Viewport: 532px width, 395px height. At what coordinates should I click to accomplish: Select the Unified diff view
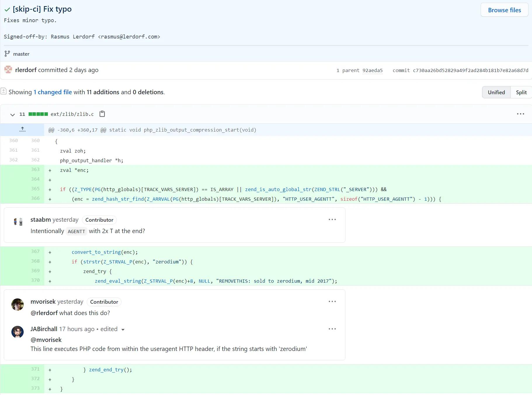coord(496,92)
